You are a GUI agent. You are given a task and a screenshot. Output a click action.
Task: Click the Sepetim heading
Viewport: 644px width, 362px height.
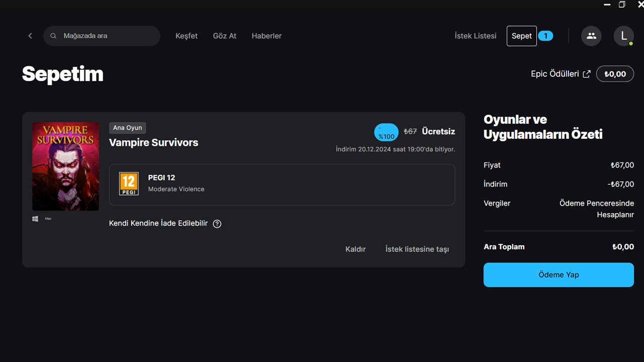point(62,74)
